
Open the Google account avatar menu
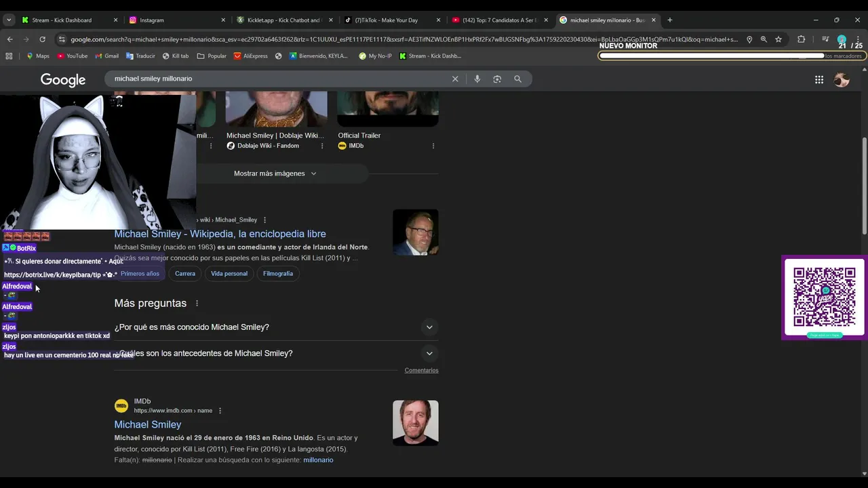(842, 80)
